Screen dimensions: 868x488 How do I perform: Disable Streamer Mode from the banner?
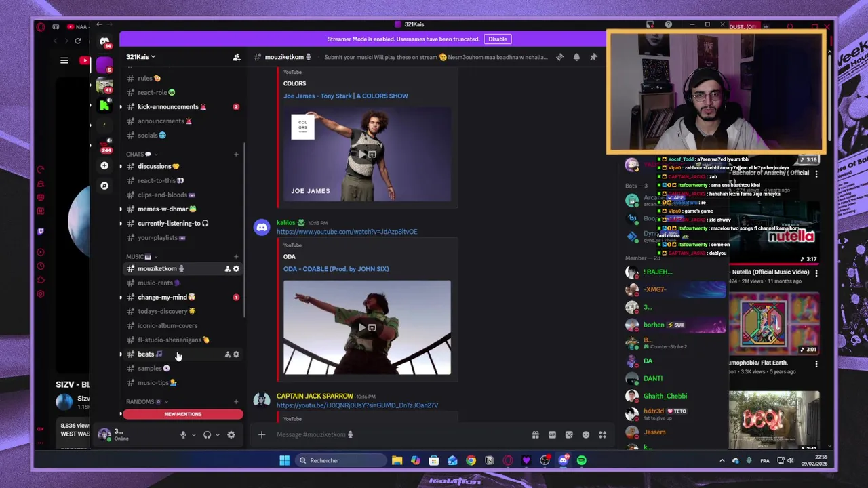click(x=498, y=39)
